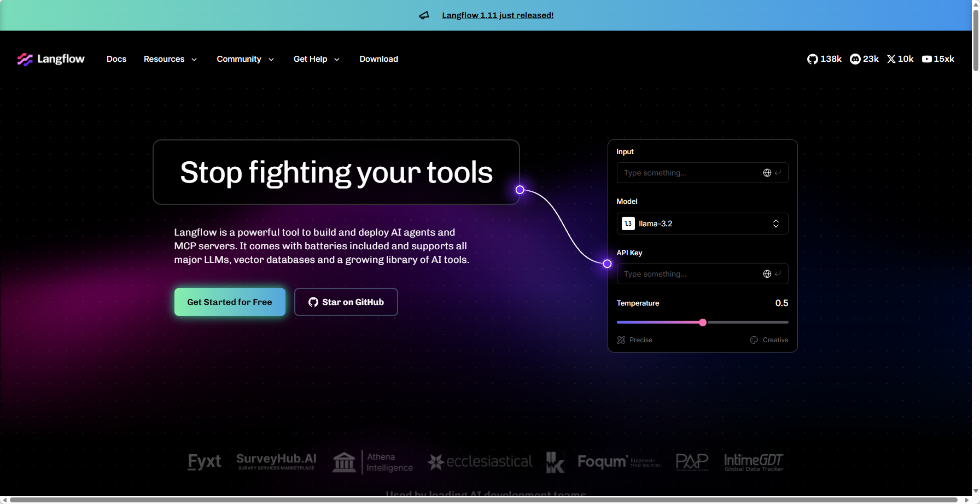Screen dimensions: 980x504
Task: Click the vertical scrollbar thumb
Action: pos(976,39)
